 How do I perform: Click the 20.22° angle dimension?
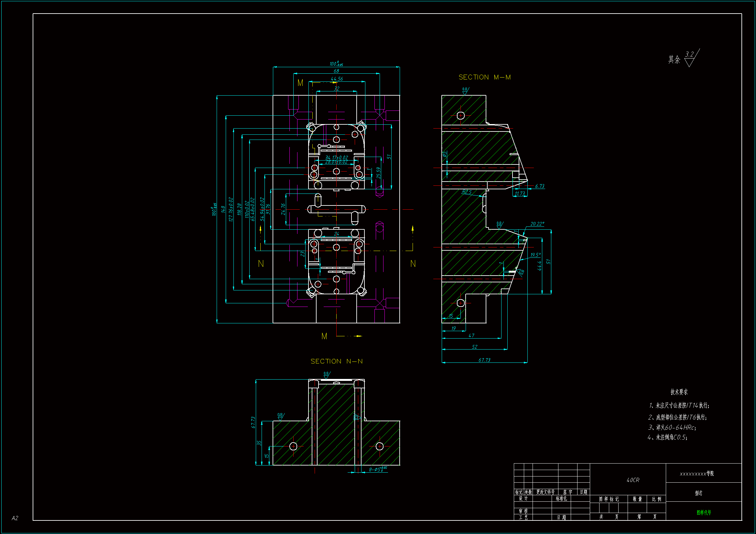(x=537, y=224)
